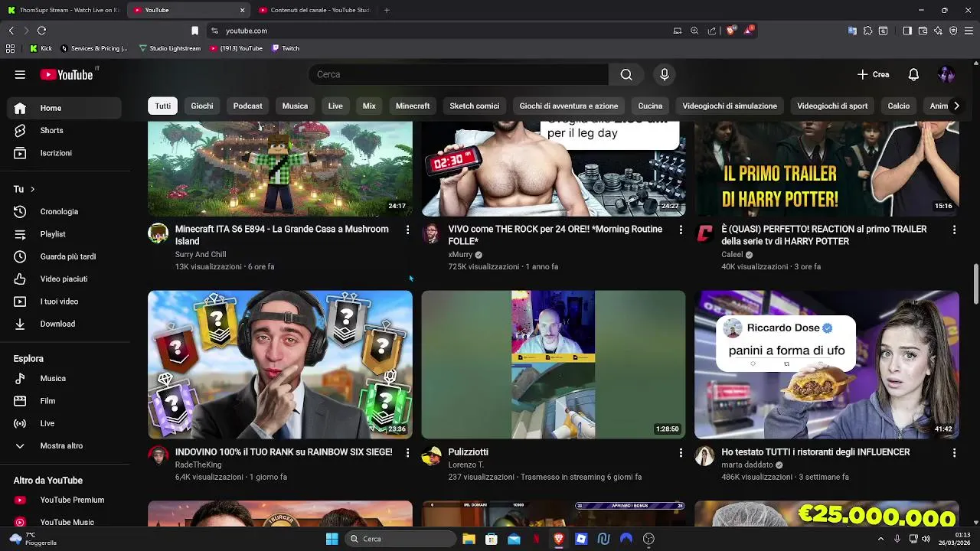Open Musica under Esplora
Screen dimensions: 980x551
tap(64, 378)
